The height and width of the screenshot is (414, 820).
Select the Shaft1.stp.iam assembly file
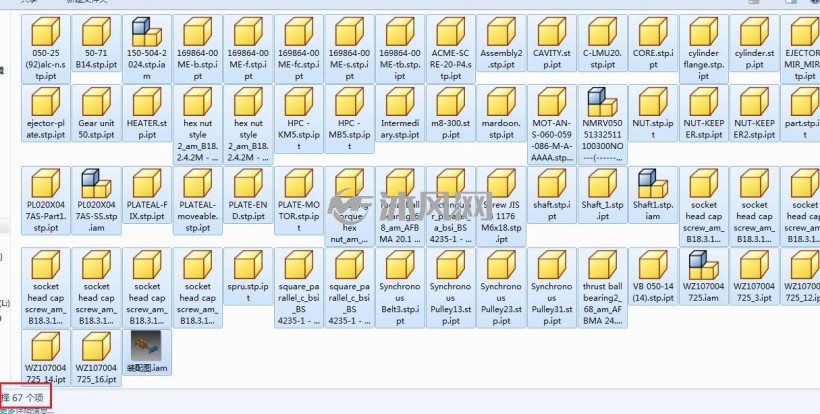653,194
